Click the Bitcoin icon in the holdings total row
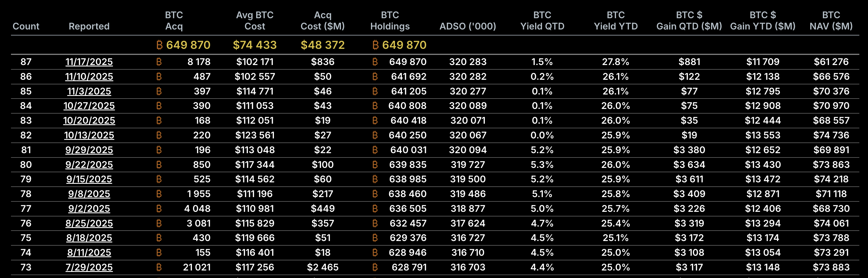 (376, 45)
